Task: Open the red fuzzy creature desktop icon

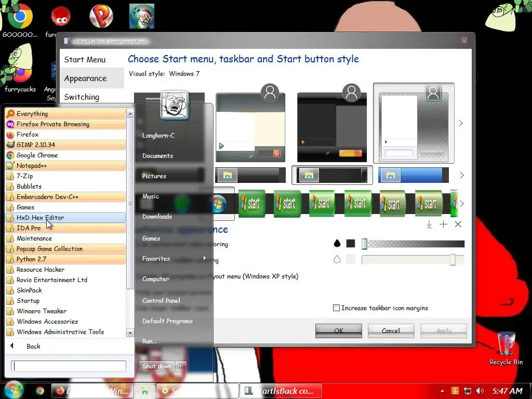Action: tap(60, 16)
